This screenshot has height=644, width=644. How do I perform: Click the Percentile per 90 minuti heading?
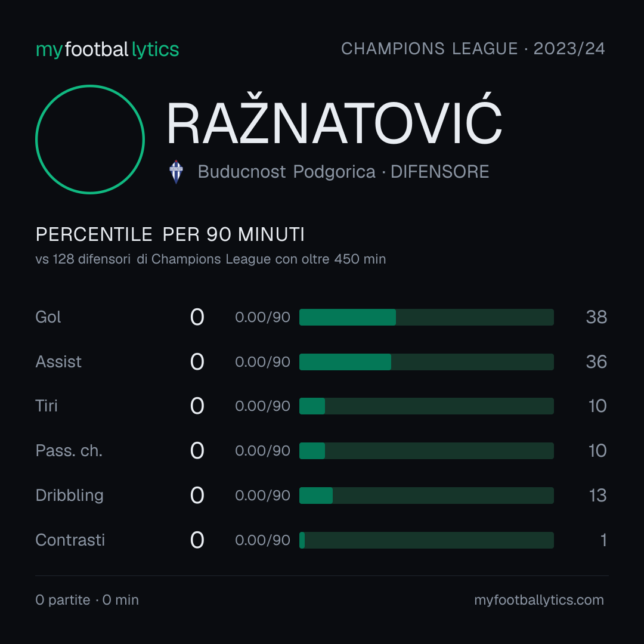(x=170, y=234)
